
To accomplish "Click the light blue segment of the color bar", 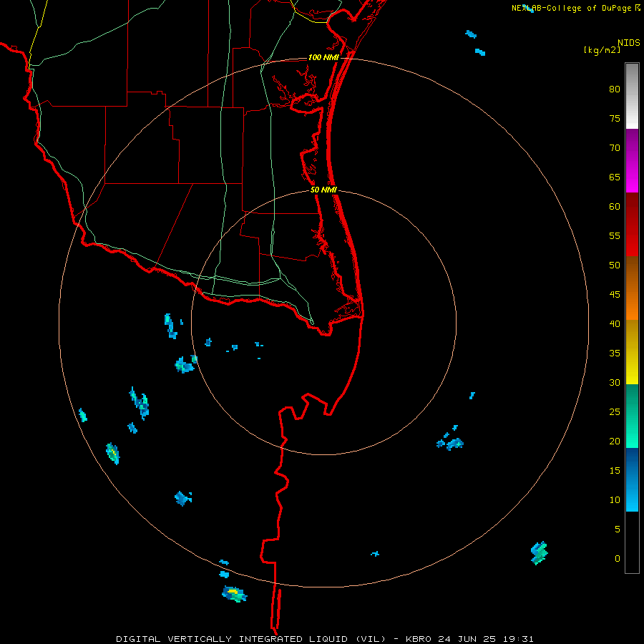I will (x=632, y=479).
